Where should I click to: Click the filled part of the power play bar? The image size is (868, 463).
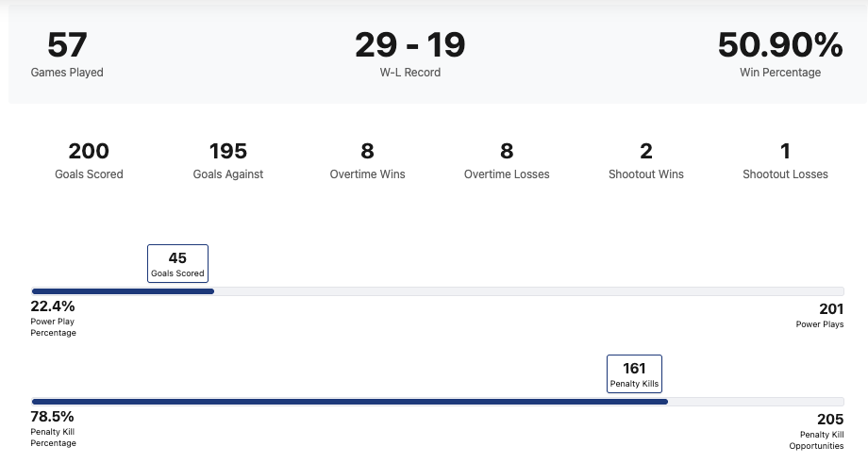tap(123, 291)
